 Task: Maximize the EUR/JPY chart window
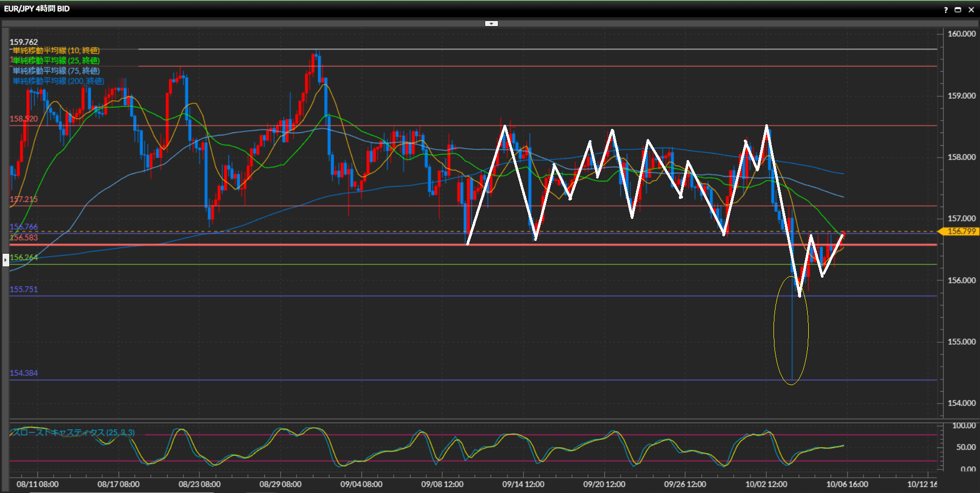coord(958,10)
